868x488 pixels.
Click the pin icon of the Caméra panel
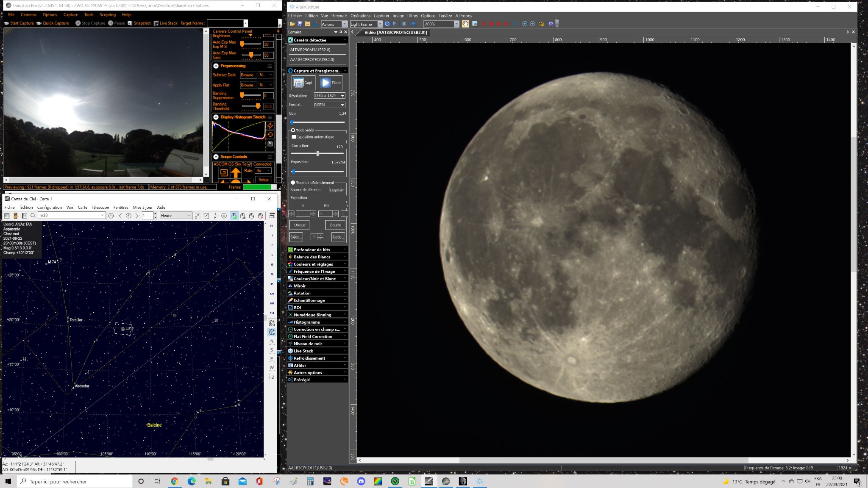tap(341, 32)
